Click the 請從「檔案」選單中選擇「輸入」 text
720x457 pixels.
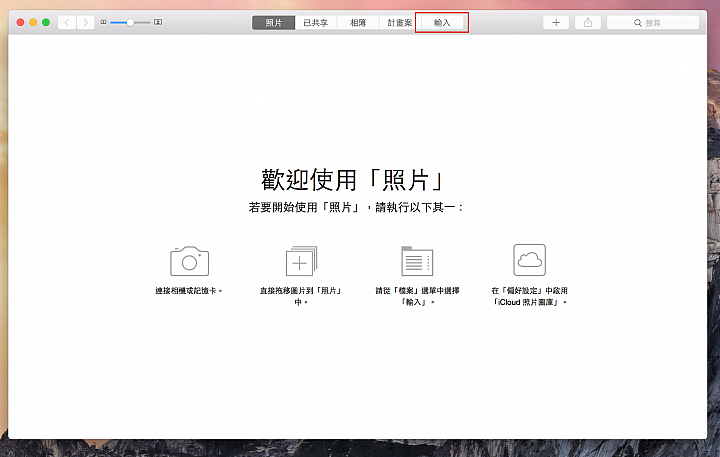(417, 296)
